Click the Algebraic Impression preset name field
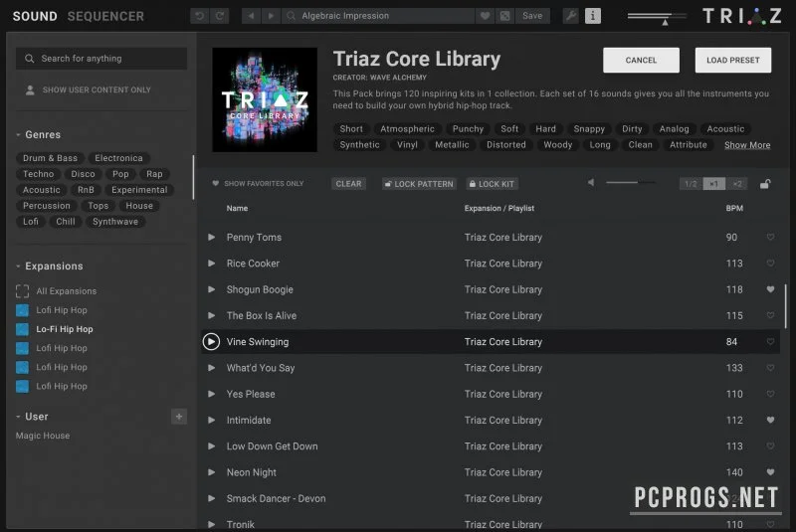The width and height of the screenshot is (796, 532). click(x=379, y=16)
